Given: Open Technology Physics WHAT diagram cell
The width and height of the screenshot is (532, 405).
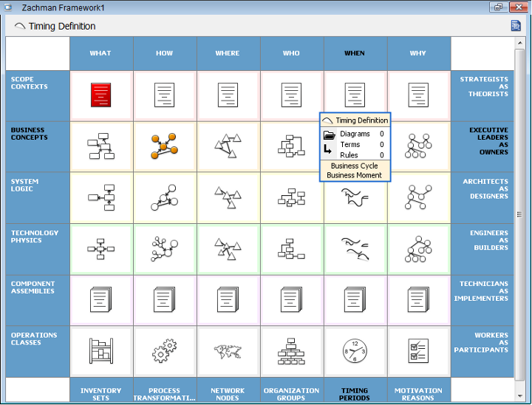Looking at the screenshot, I should pos(100,249).
